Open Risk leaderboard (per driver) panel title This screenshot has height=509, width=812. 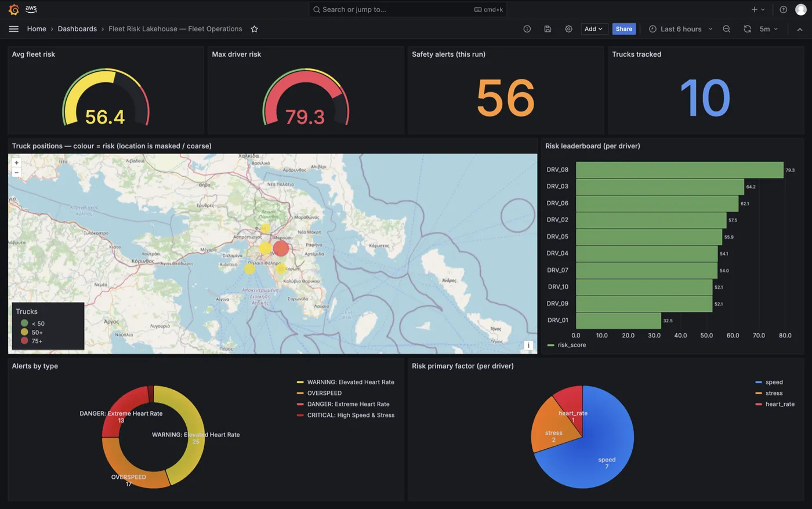tap(592, 146)
